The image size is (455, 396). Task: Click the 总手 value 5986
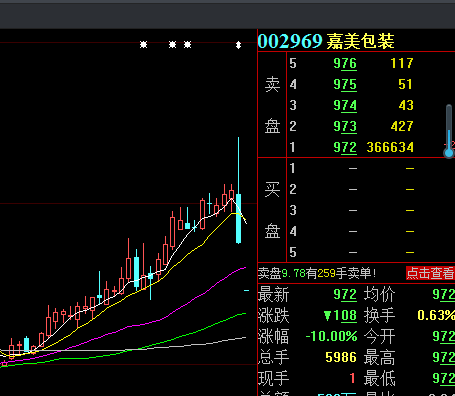(x=341, y=357)
